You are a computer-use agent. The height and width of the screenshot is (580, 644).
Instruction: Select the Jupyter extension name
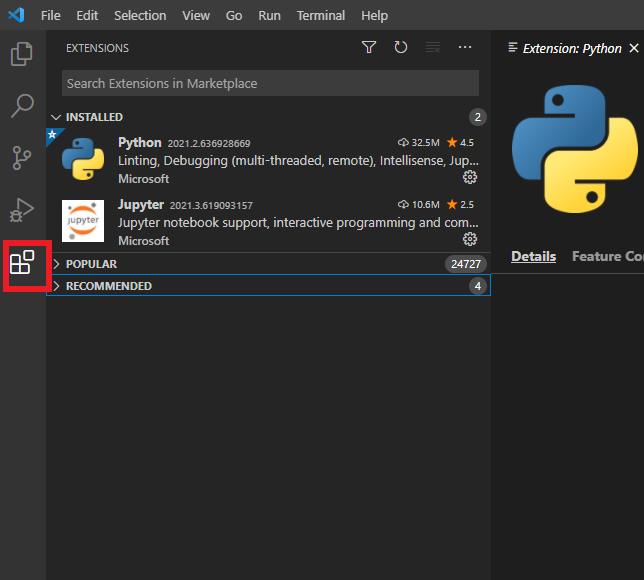[x=141, y=205]
